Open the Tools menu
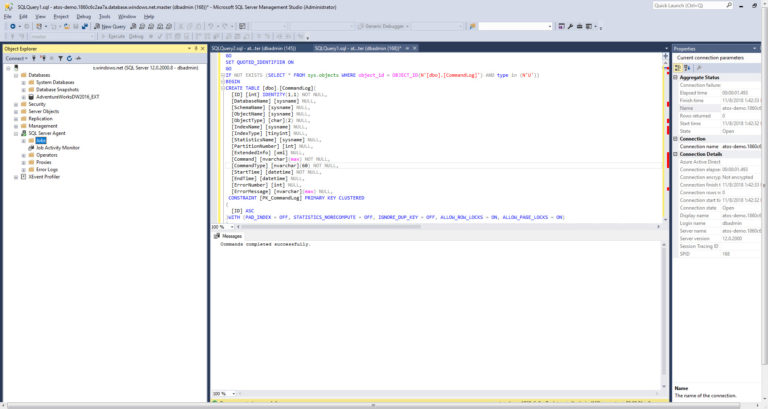 [104, 17]
